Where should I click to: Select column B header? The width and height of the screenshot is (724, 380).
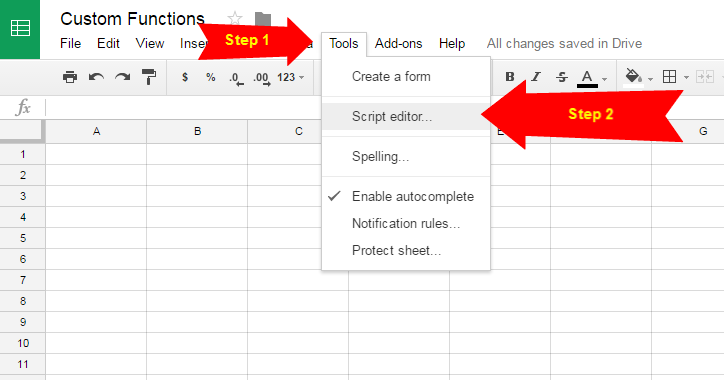click(197, 132)
